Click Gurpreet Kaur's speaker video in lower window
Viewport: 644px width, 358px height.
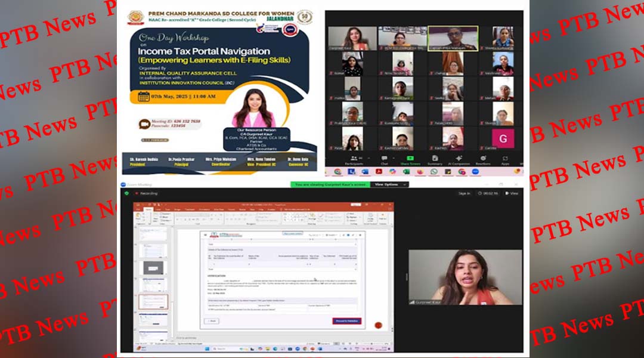pyautogui.click(x=465, y=277)
